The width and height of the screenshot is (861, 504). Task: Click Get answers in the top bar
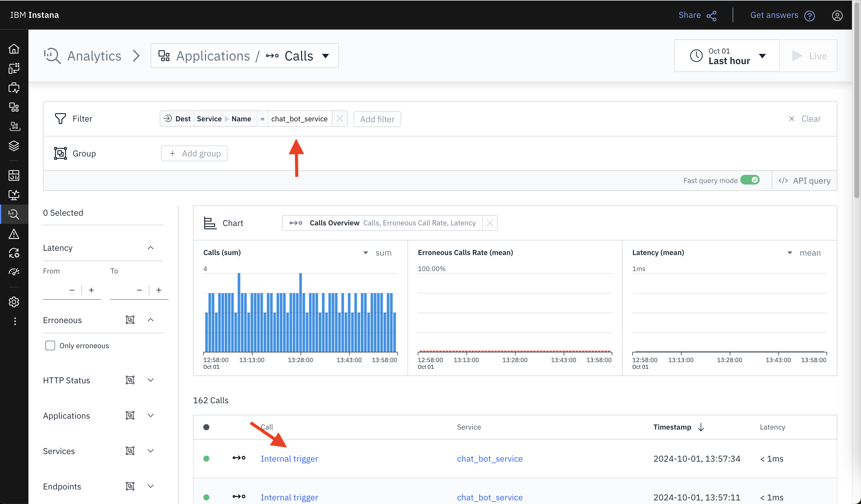[x=774, y=15]
